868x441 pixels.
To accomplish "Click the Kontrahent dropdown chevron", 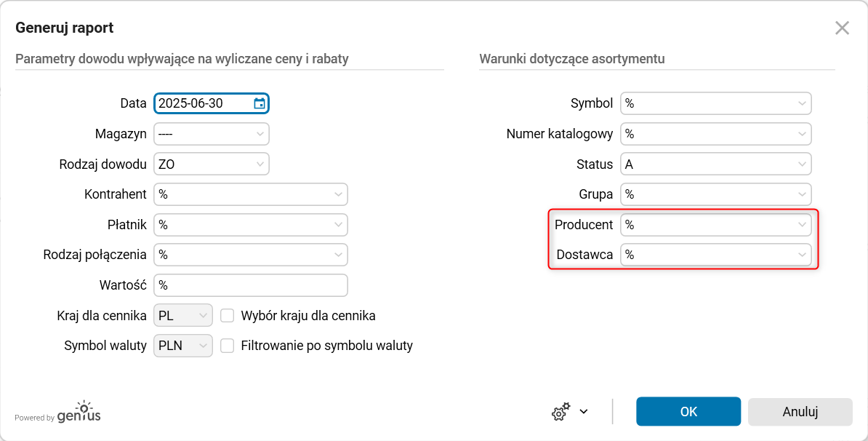I will 337,194.
